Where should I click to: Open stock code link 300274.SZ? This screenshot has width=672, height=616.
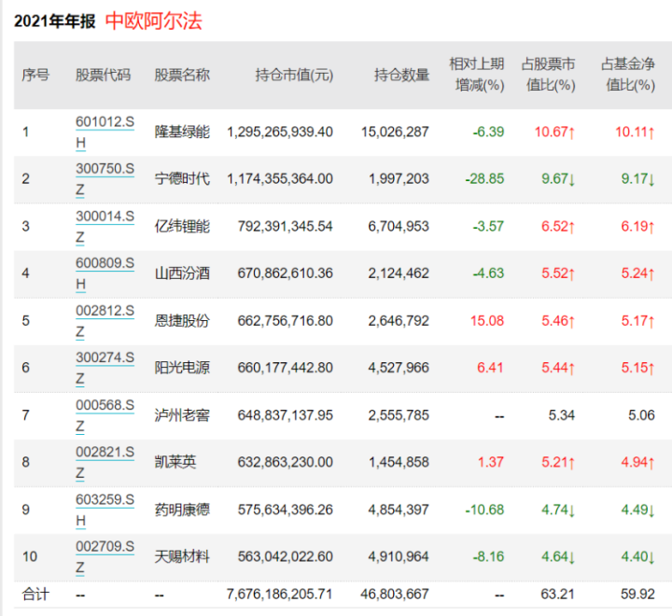[x=105, y=368]
